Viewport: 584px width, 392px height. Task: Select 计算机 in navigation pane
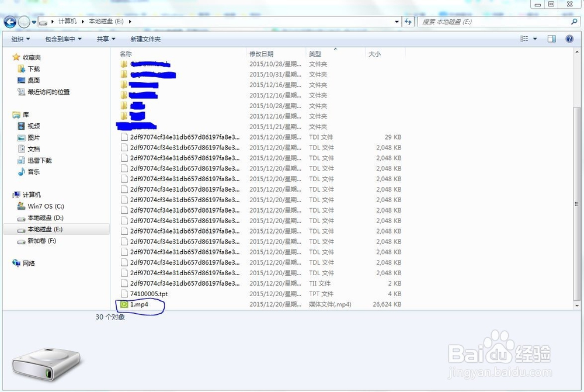tap(32, 195)
